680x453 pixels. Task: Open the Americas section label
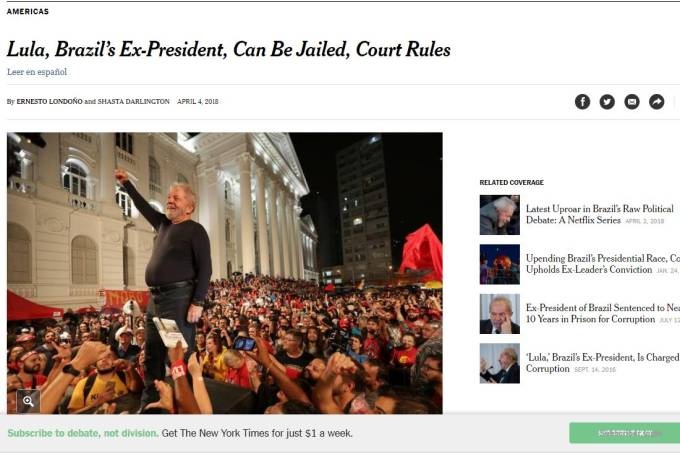click(28, 12)
